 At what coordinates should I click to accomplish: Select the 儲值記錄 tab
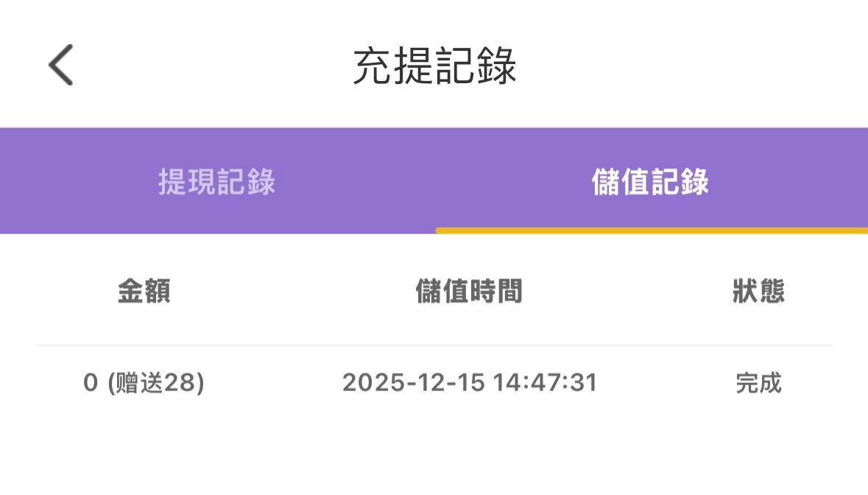pos(650,182)
